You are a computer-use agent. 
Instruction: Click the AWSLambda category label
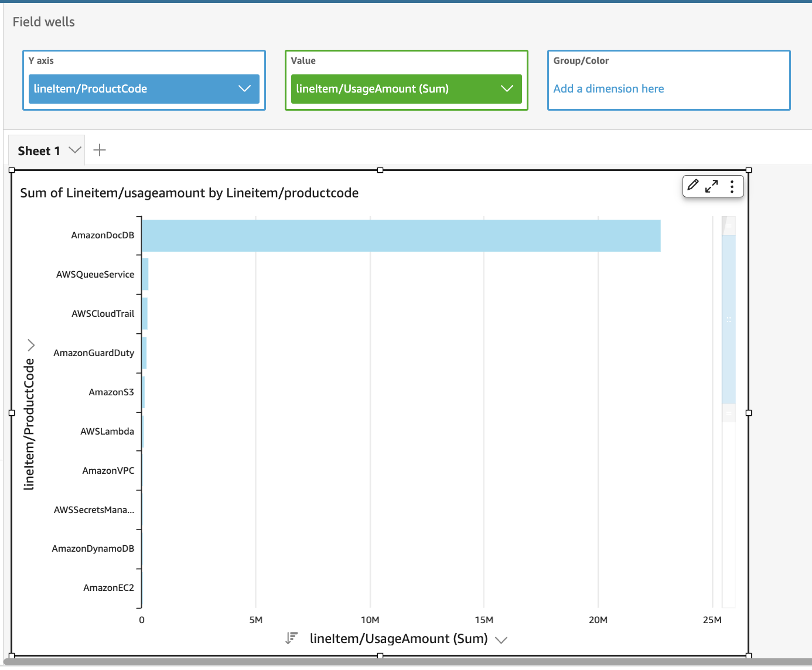[x=108, y=431]
